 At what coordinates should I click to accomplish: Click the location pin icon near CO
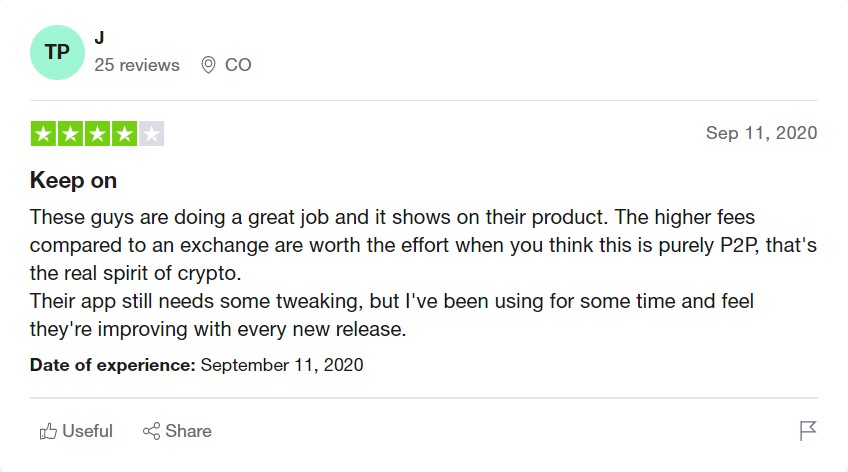(x=208, y=65)
